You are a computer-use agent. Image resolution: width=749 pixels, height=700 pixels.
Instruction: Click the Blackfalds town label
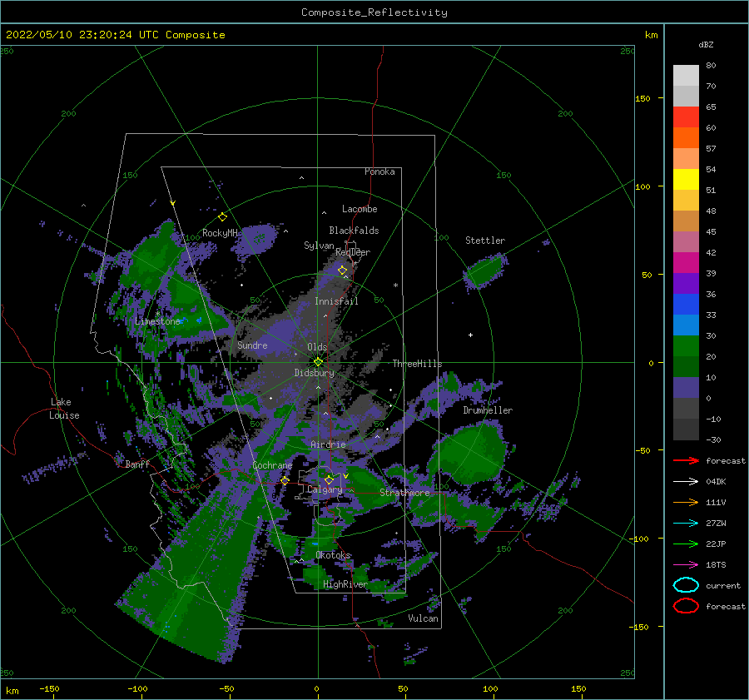pyautogui.click(x=354, y=231)
